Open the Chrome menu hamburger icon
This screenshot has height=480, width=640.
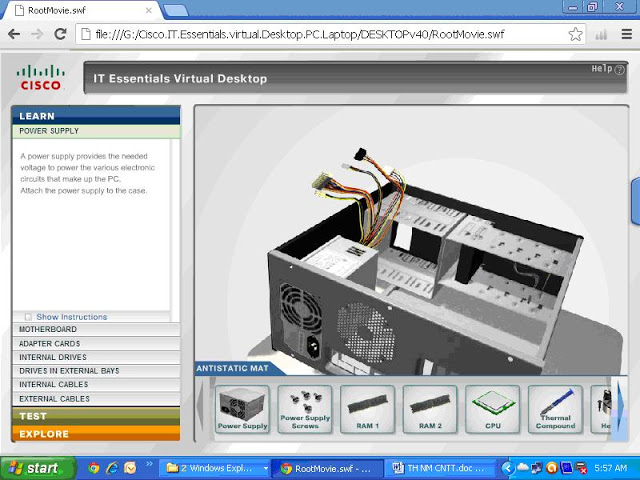click(627, 34)
